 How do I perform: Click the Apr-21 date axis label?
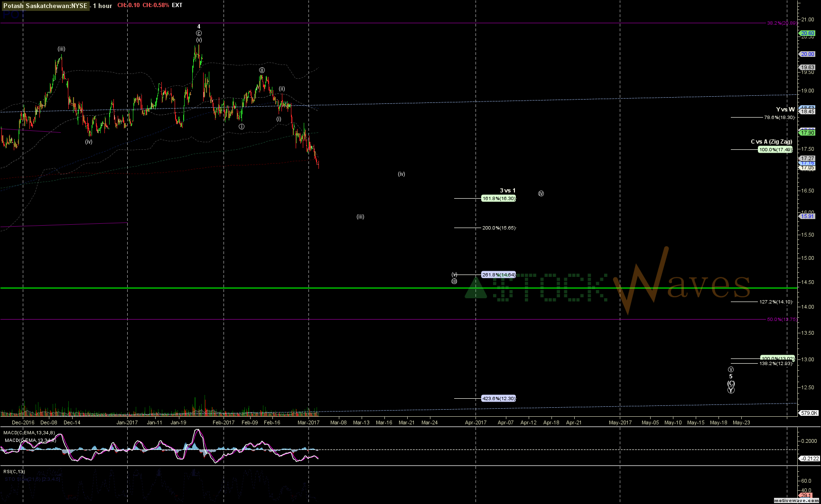574,422
